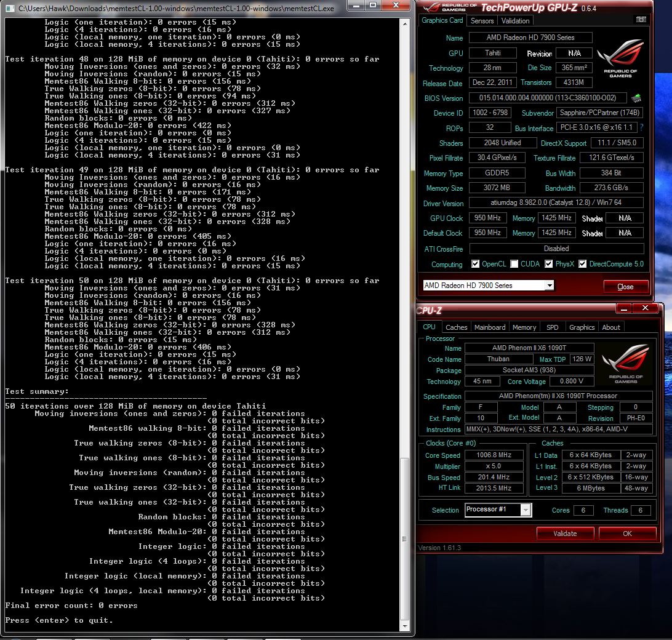This screenshot has width=672, height=640.
Task: Click the ROG logo in CPU-Z window
Action: pyautogui.click(x=626, y=364)
